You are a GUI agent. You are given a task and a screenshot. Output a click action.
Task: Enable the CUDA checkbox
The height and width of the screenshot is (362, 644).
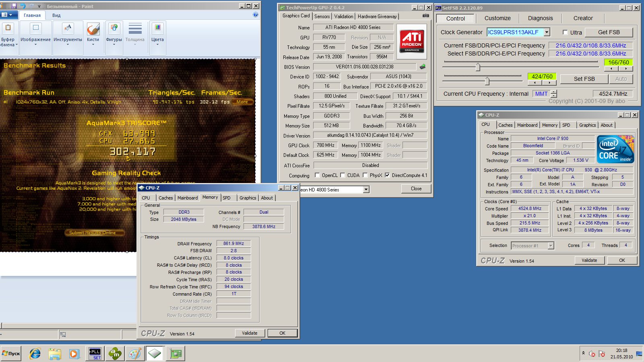(x=343, y=175)
